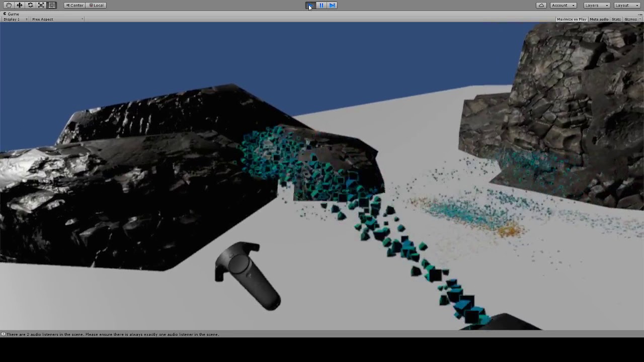Viewport: 644px width, 362px height.
Task: Stop play mode with Play button
Action: [310, 5]
